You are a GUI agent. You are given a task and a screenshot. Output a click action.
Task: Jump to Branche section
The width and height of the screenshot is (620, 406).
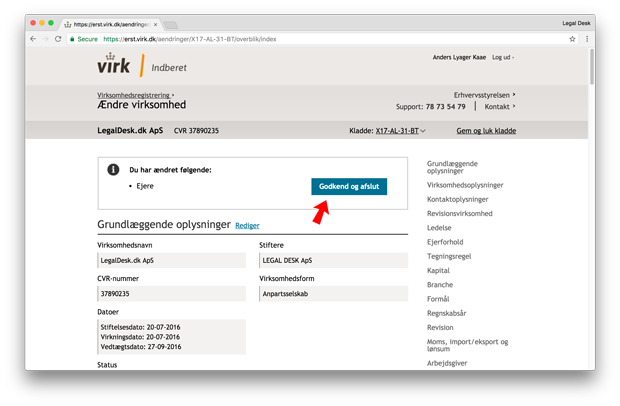tap(440, 285)
